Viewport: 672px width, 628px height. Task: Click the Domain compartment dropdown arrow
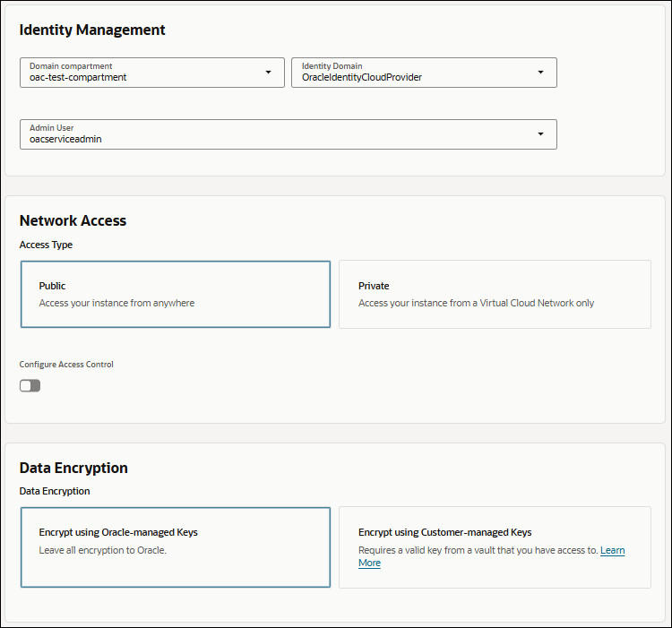(x=268, y=73)
